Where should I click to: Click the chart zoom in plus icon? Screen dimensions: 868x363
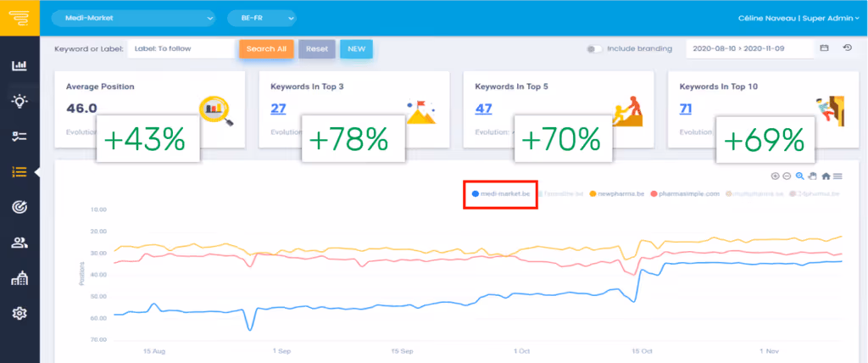coord(775,176)
